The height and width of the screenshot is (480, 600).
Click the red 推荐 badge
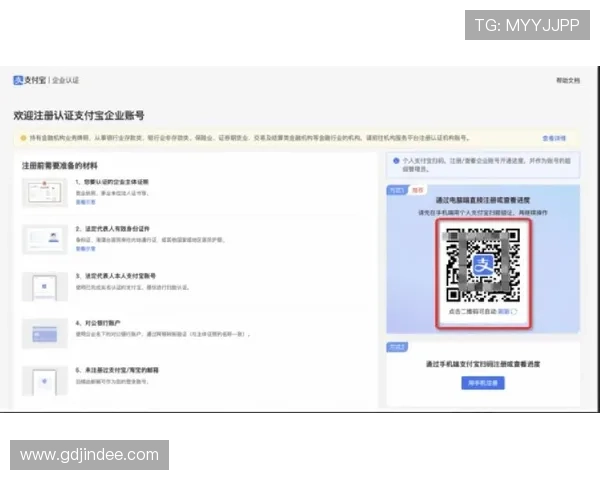[x=417, y=190]
